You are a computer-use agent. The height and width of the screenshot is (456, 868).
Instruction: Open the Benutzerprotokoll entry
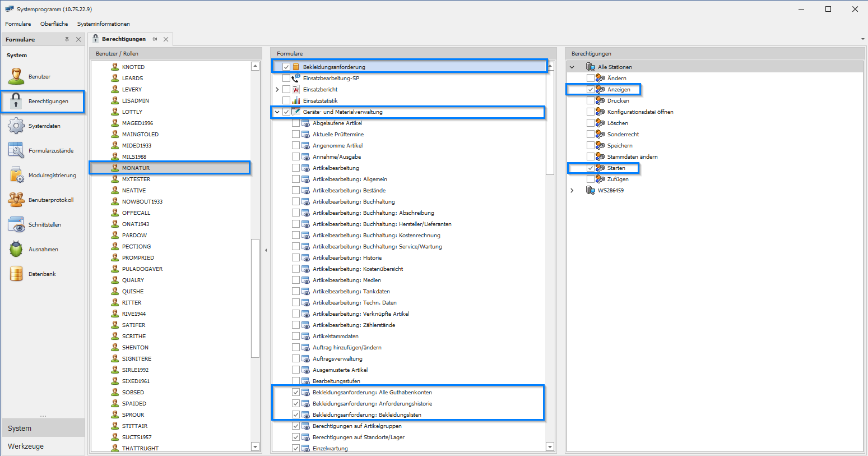click(50, 200)
